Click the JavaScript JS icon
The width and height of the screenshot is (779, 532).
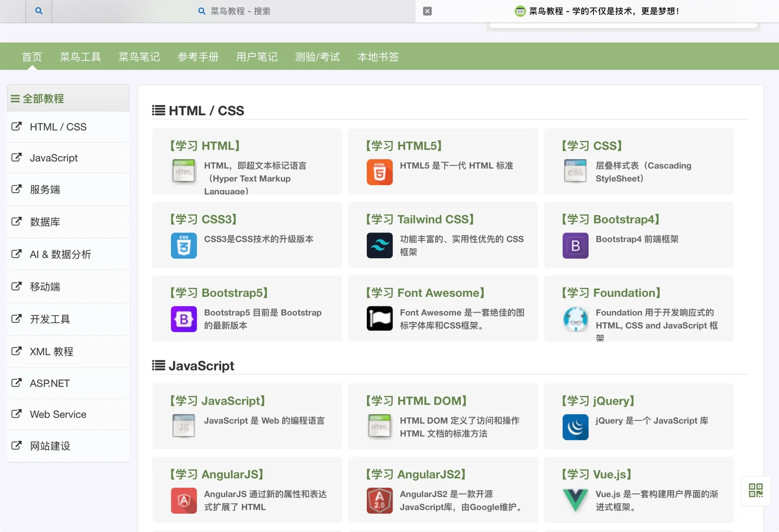[183, 427]
